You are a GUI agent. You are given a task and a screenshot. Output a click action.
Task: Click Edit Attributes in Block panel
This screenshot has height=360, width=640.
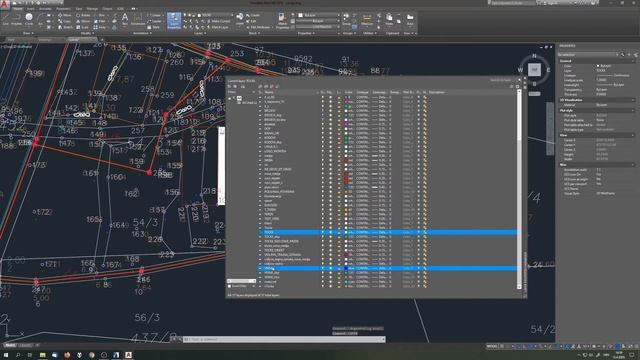coord(258,27)
